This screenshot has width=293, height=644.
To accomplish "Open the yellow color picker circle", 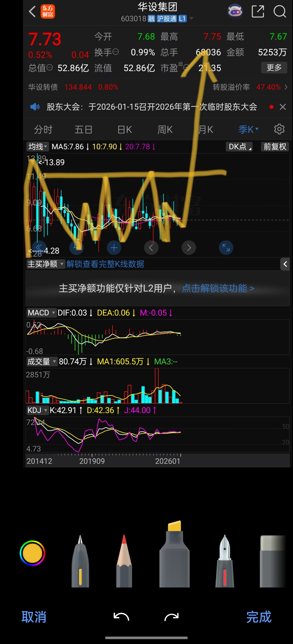I will [32, 553].
